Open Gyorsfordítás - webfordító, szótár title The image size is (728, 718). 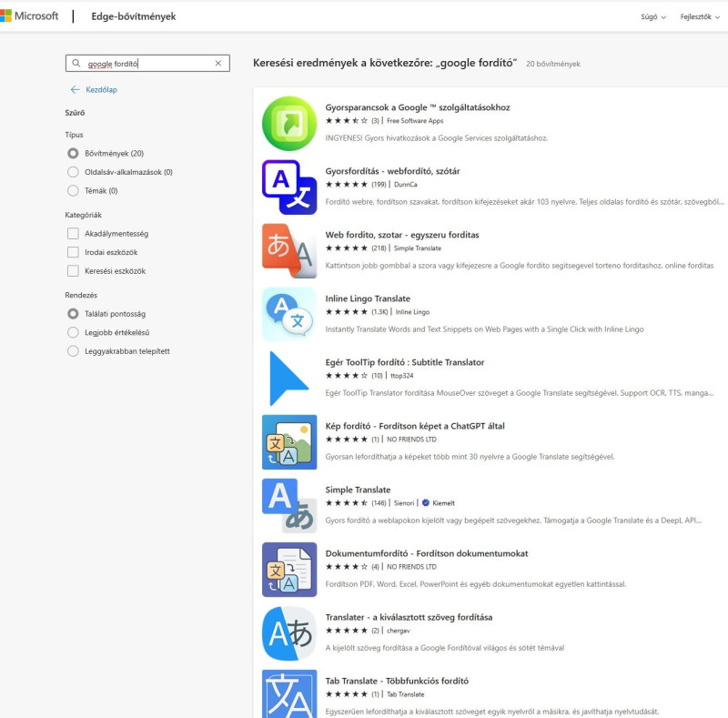(392, 171)
